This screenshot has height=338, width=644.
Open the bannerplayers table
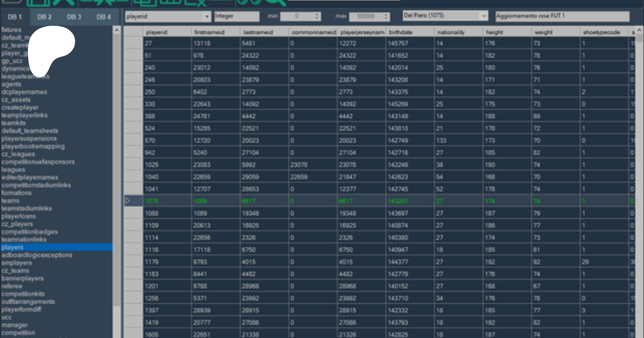(23, 278)
